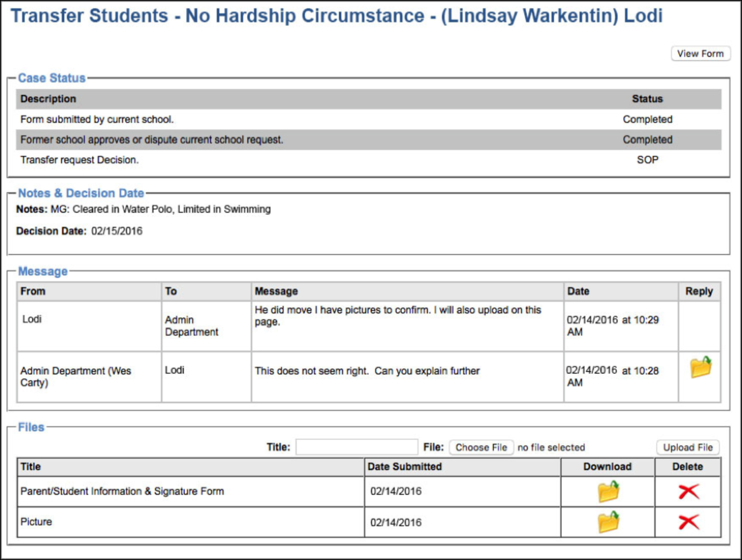Screen dimensions: 742x560
Task: Click the Delete column header
Action: 688,467
